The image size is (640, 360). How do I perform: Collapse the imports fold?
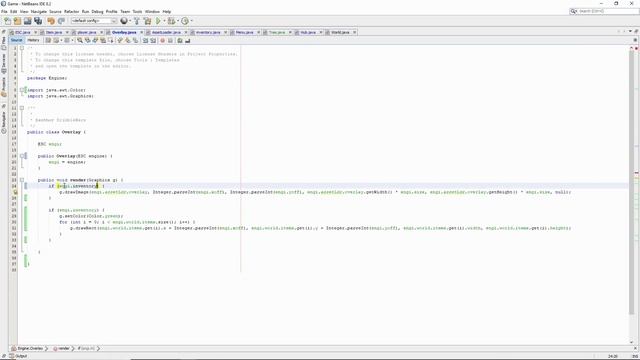click(x=22, y=90)
